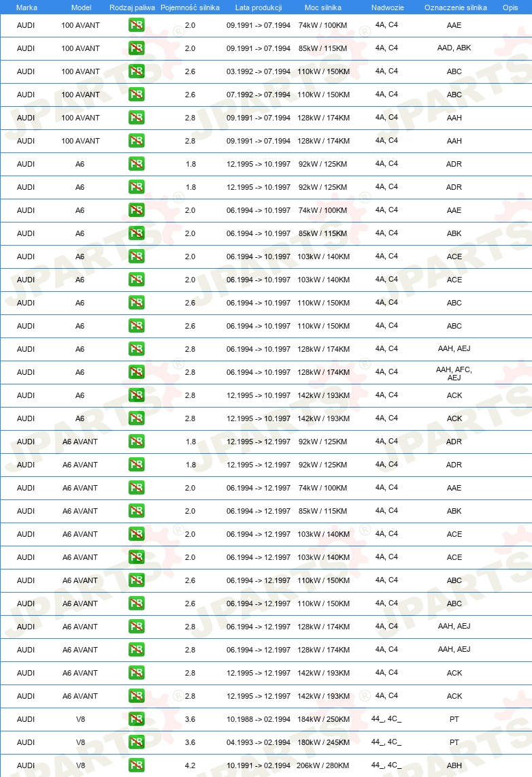Click fuel icon in A6 AAH, AEJ 10.1997 row

coord(136,349)
